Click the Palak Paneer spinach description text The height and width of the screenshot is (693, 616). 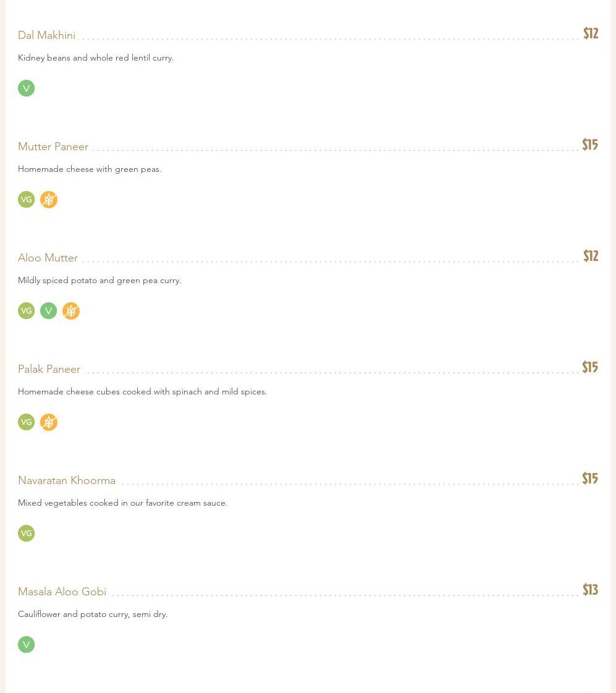(143, 391)
